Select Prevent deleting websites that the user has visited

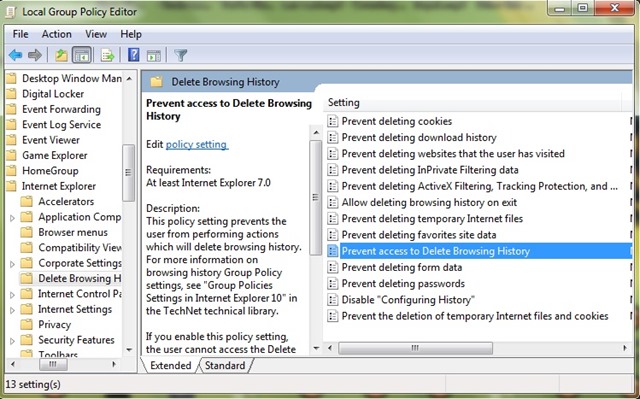pos(453,154)
